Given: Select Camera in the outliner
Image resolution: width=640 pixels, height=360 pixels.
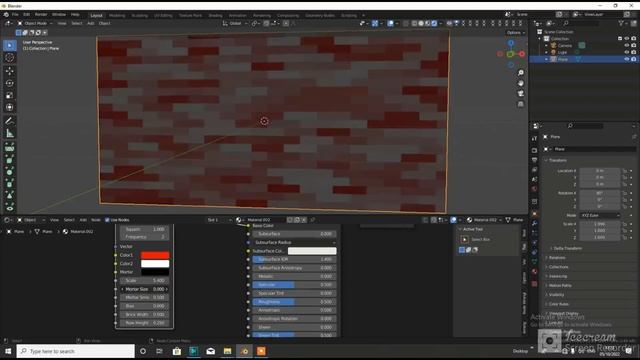Looking at the screenshot, I should [565, 45].
